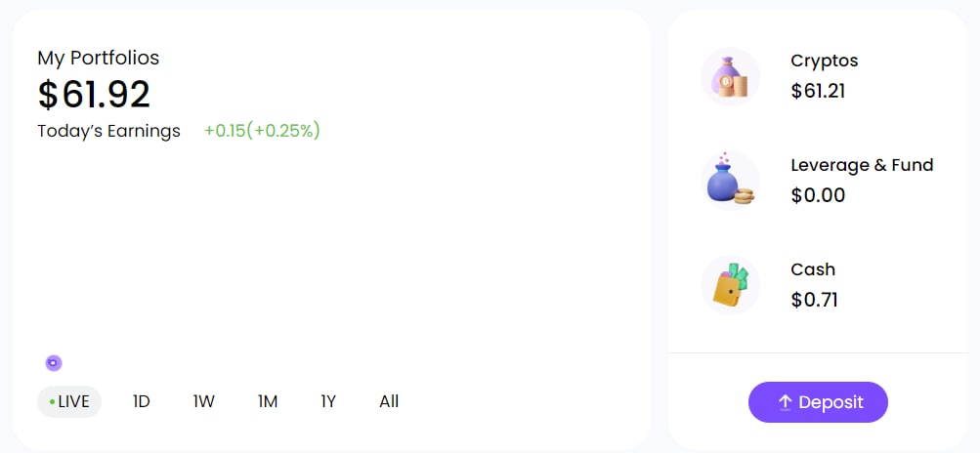Show All time chart range
Screen dimensions: 980x453
tap(389, 401)
